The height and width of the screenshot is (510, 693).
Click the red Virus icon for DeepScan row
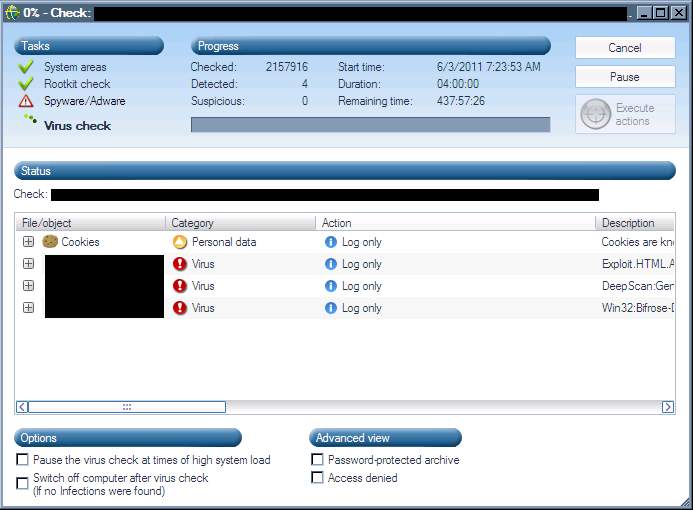180,286
